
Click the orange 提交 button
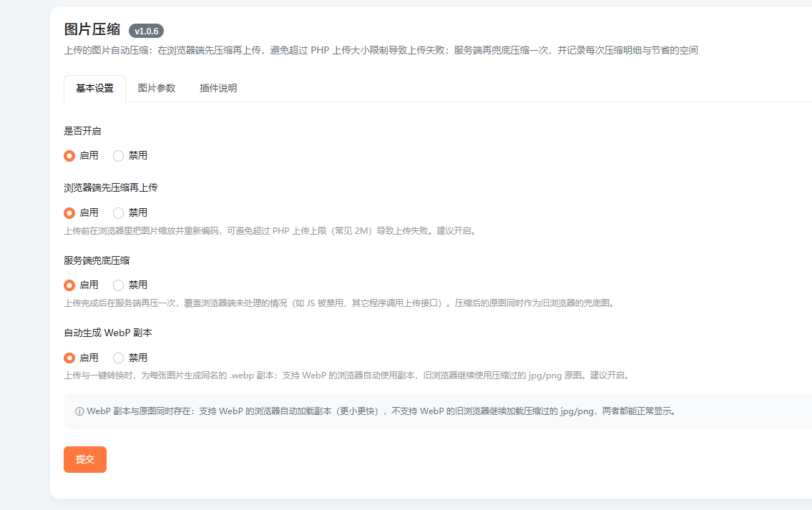(85, 459)
